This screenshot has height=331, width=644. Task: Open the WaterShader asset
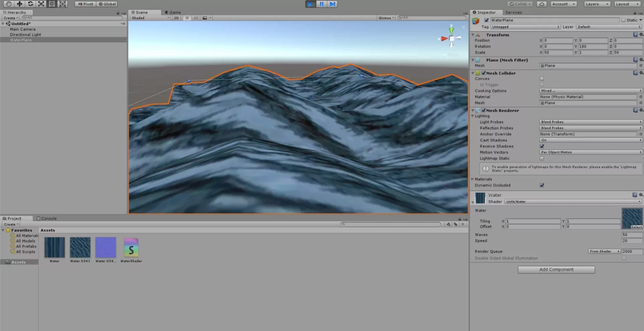click(x=131, y=248)
